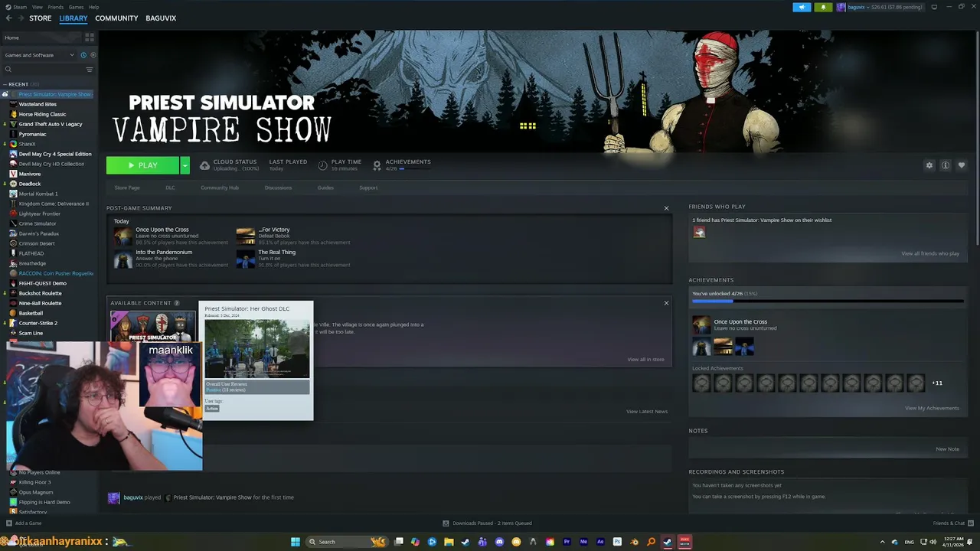Open play options dropdown arrow

pyautogui.click(x=185, y=165)
